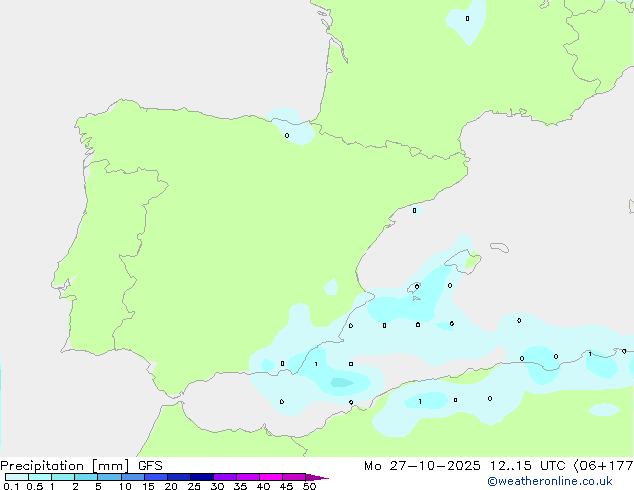Screen dimensions: 634x490
Task: Click the '35' legend scale label
Action: (240, 486)
